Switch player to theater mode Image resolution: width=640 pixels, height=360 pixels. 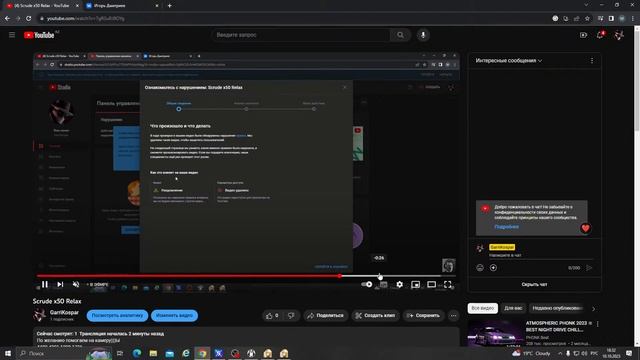point(431,284)
